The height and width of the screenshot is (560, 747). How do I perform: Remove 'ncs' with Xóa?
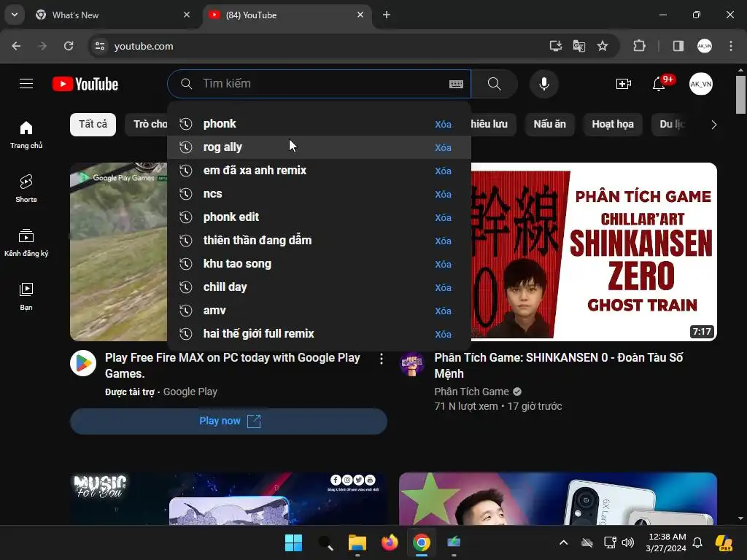(443, 194)
